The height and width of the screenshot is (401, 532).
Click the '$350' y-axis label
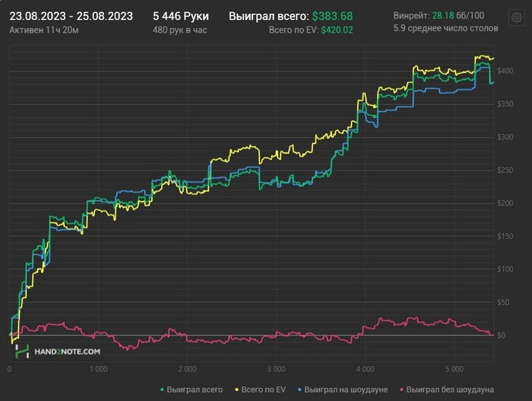pos(505,104)
